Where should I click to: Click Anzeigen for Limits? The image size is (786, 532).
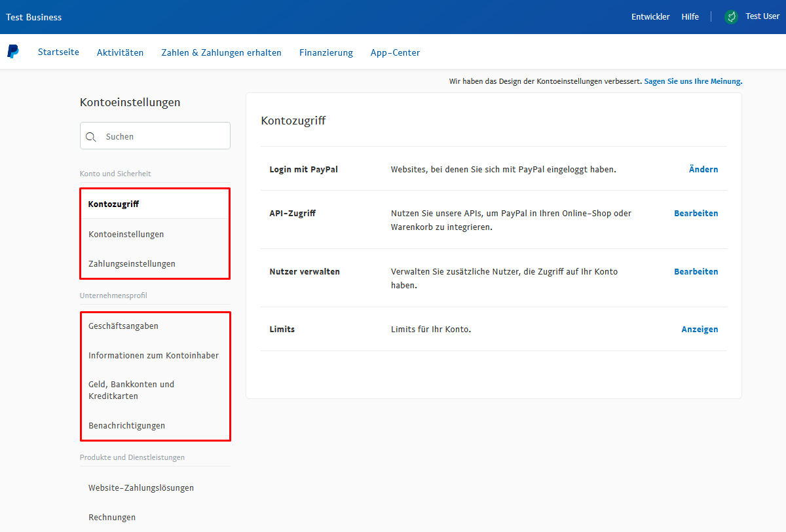(700, 330)
